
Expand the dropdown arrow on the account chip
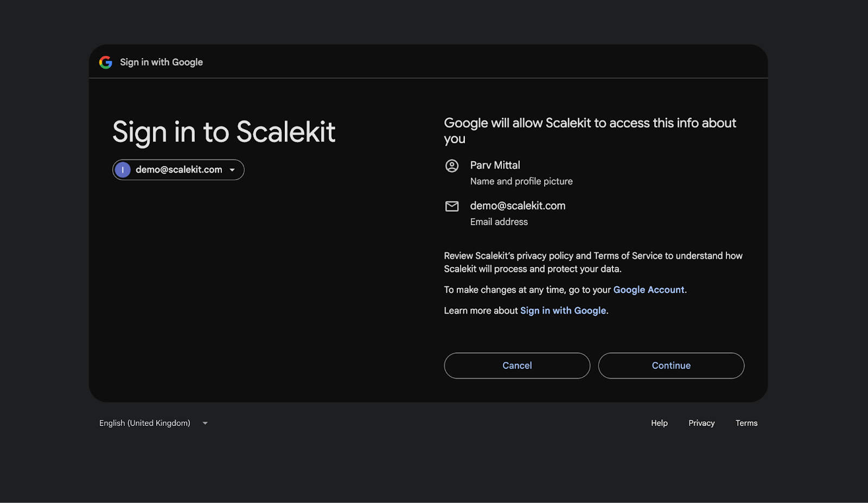233,170
